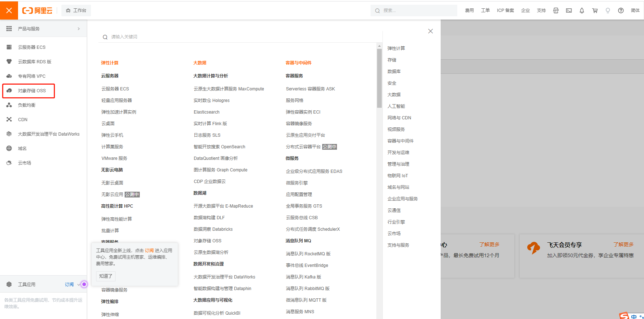Click the Aliyun logo
Image resolution: width=644 pixels, height=319 pixels.
[37, 10]
